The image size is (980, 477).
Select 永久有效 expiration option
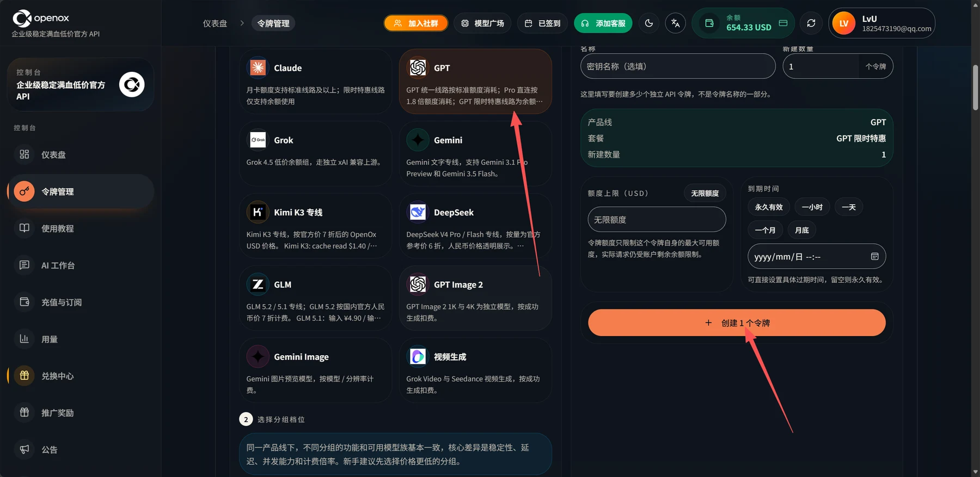769,207
